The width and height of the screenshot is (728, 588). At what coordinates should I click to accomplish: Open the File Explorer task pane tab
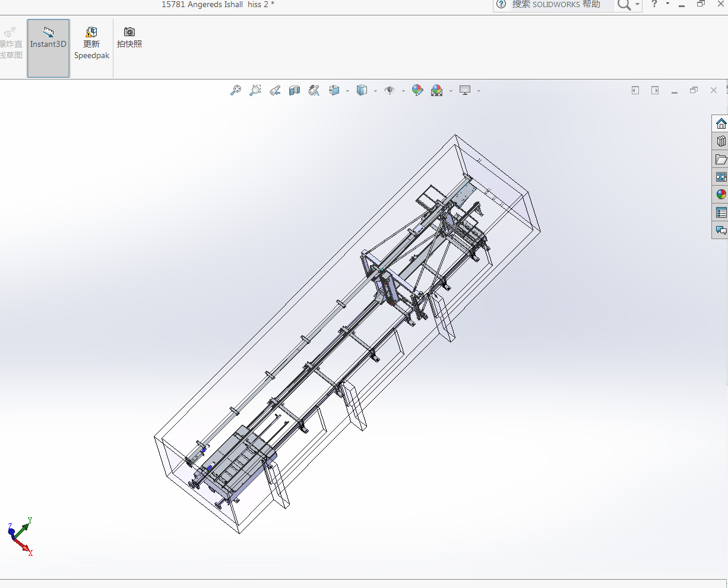click(721, 159)
